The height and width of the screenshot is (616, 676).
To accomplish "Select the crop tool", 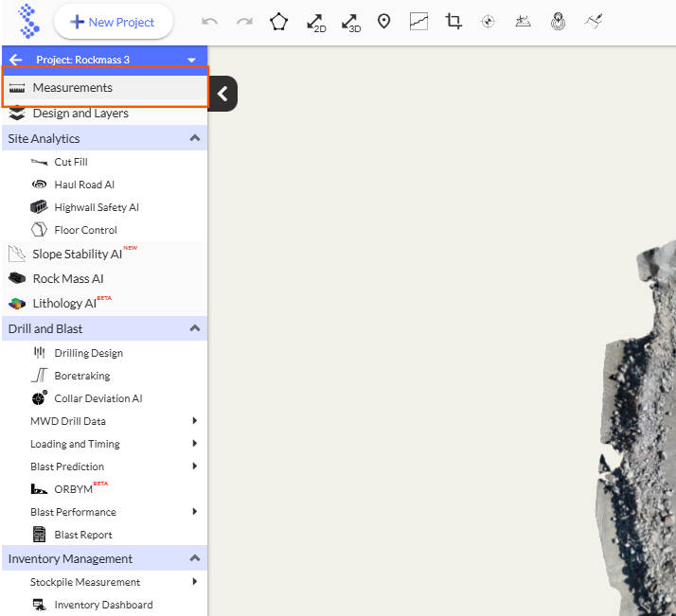I will tap(454, 22).
